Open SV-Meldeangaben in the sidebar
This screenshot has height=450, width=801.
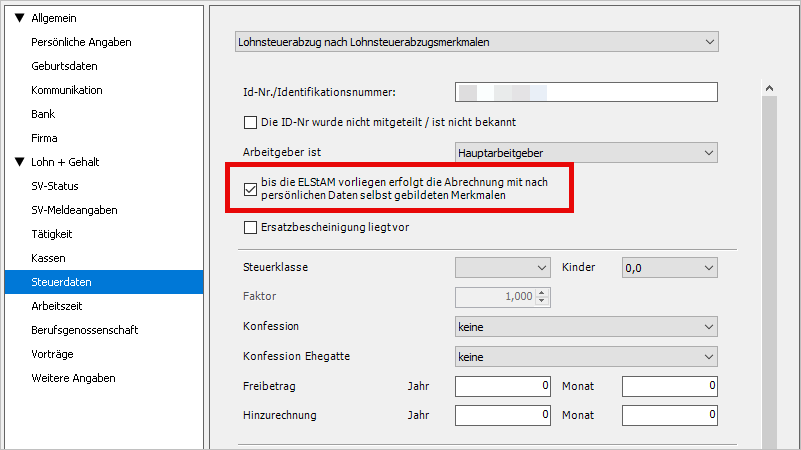tap(74, 210)
